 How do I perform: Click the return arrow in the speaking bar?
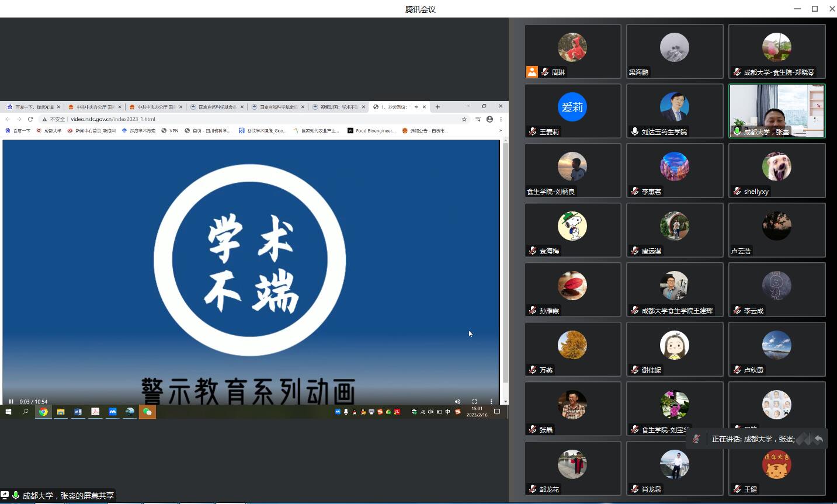(819, 439)
